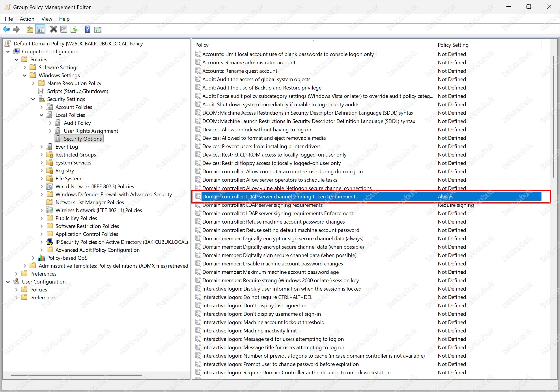
Task: Click the Security Settings node icon
Action: (x=42, y=99)
